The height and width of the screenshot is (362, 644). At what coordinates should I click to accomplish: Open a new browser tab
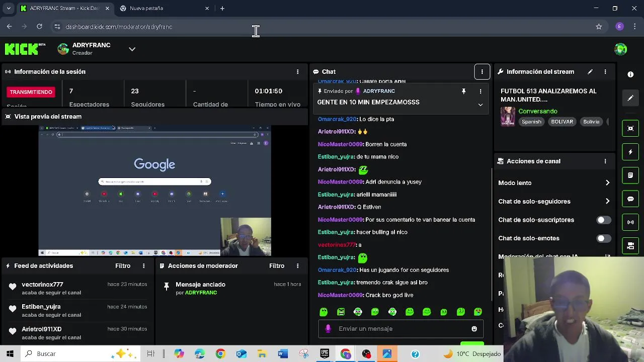click(x=222, y=9)
